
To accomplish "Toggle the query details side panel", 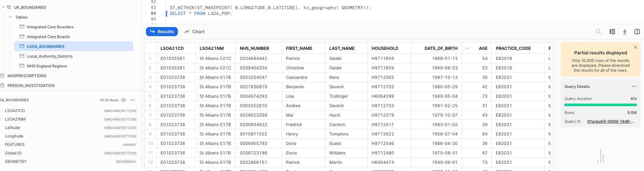I will point(637,32).
